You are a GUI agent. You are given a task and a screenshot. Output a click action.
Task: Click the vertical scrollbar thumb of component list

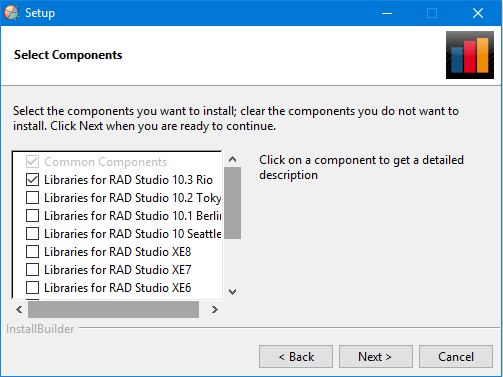(x=232, y=203)
